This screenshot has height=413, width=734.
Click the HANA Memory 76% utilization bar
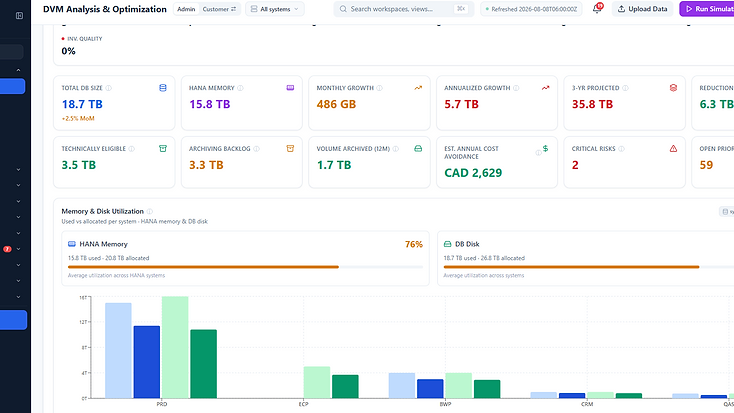tap(245, 267)
